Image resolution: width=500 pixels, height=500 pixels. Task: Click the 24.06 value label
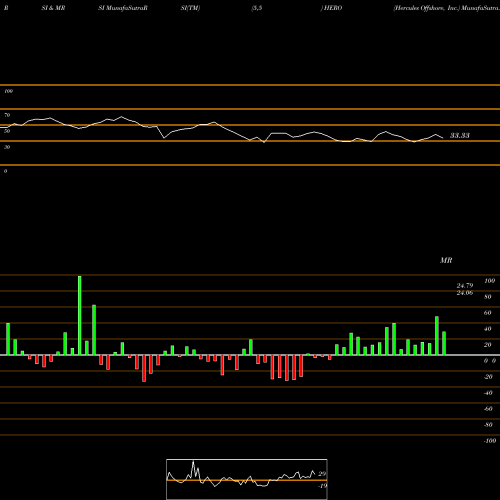(x=465, y=293)
